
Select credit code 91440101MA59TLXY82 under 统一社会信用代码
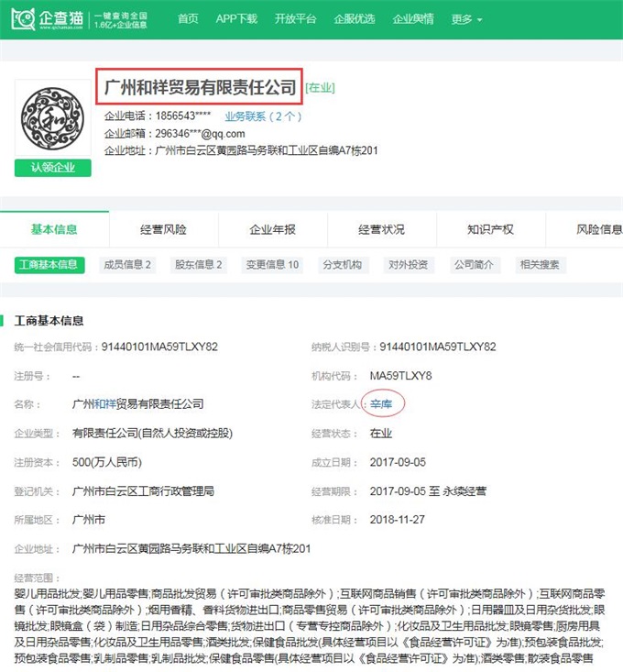click(159, 347)
